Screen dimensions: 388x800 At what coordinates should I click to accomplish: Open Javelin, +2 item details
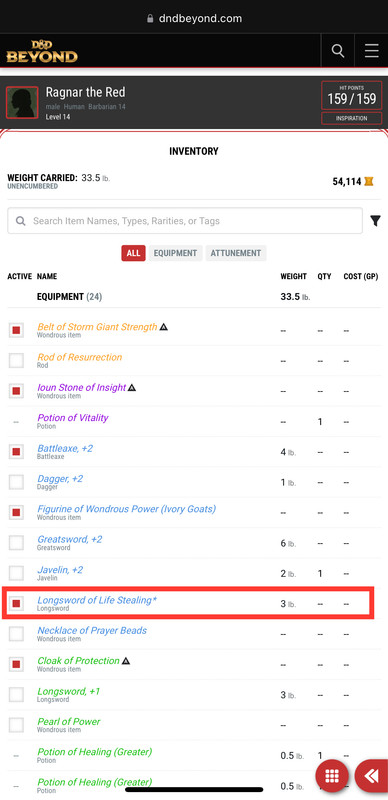[60, 570]
